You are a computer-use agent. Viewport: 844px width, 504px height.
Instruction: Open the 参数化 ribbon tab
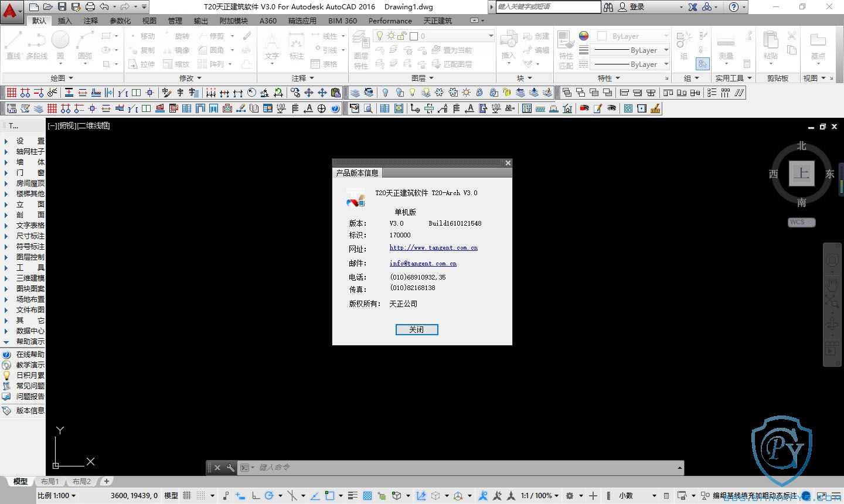click(120, 21)
